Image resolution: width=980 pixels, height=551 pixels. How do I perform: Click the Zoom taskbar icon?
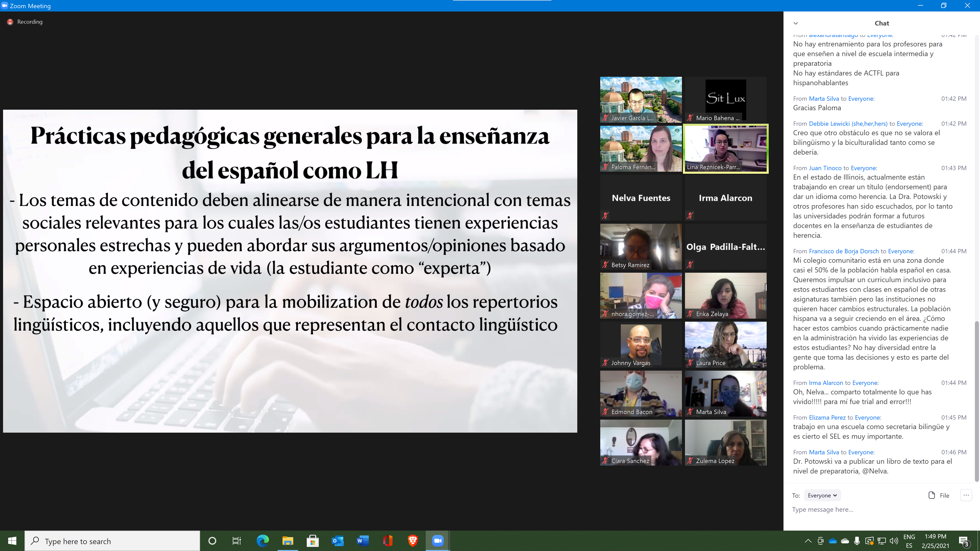[437, 541]
